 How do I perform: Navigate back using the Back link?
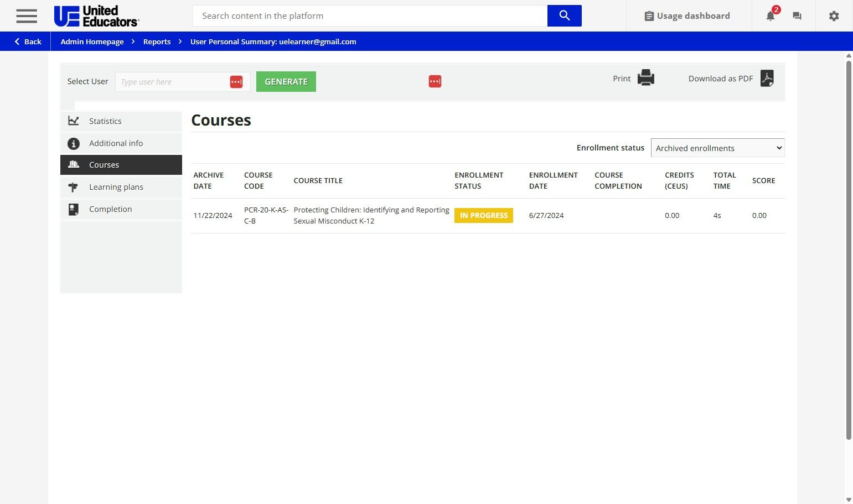26,41
